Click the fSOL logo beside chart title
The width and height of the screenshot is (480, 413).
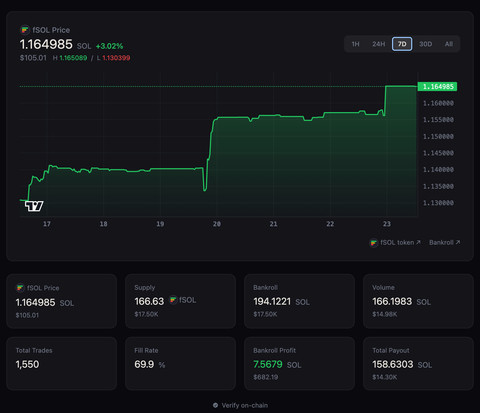24,30
